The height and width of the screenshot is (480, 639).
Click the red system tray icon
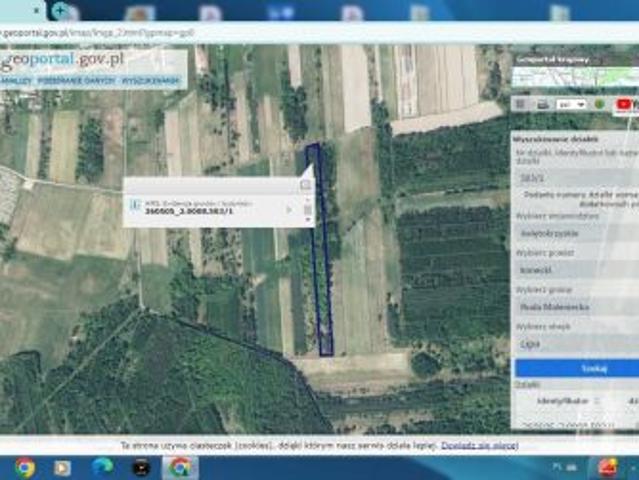[607, 467]
